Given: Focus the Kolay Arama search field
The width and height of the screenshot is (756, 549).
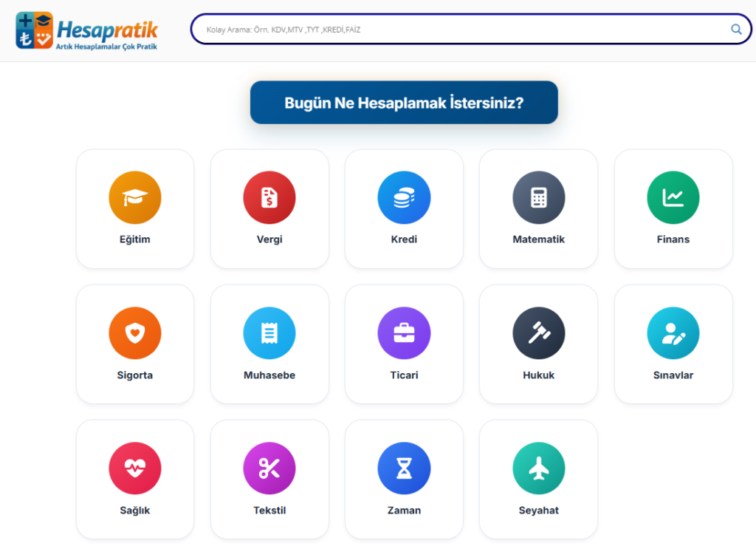Looking at the screenshot, I should (x=458, y=30).
